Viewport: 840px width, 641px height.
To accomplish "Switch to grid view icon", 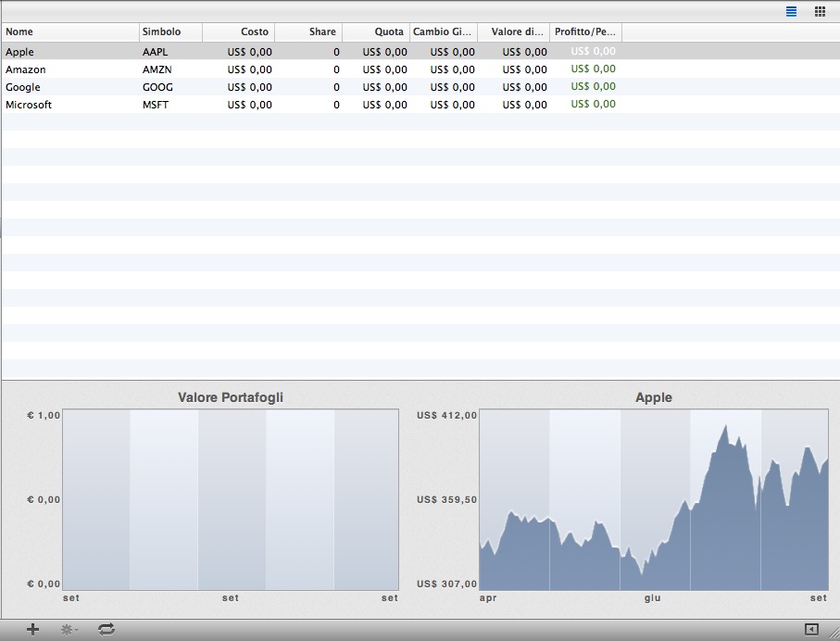I will (820, 11).
